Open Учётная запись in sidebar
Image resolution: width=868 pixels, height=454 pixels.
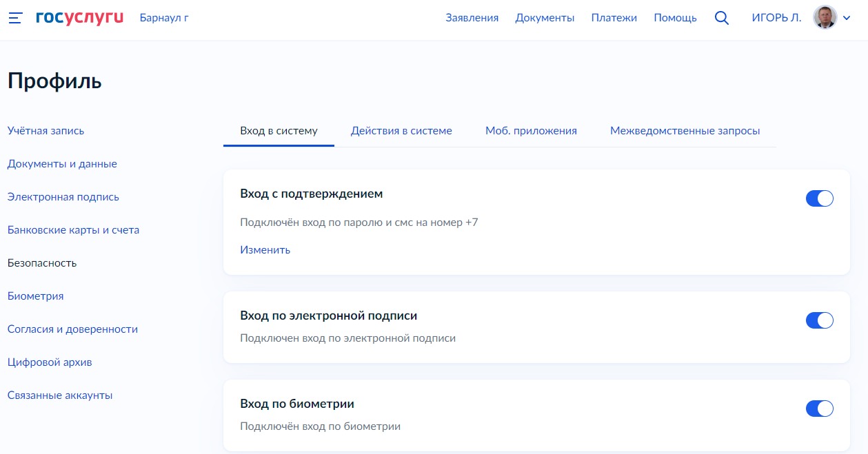[46, 131]
